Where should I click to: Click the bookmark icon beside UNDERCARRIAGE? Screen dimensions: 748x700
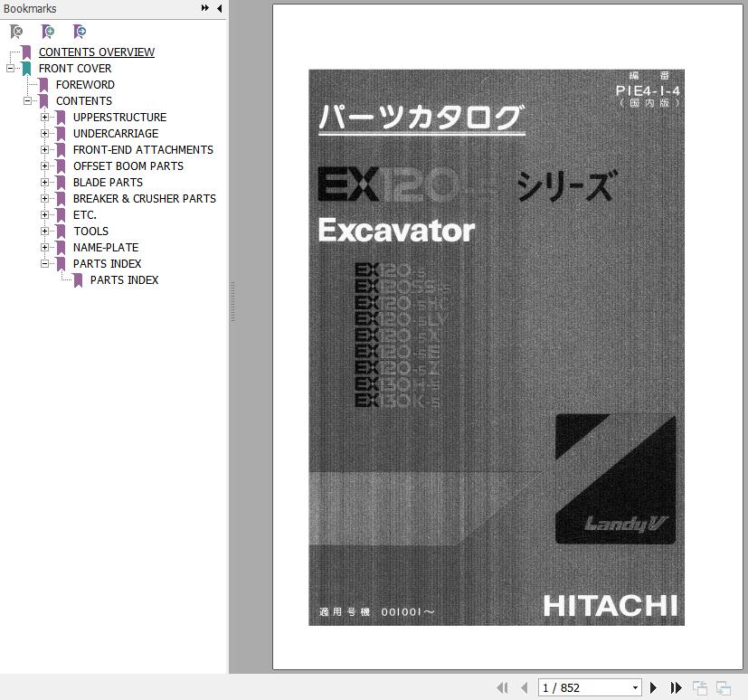61,134
